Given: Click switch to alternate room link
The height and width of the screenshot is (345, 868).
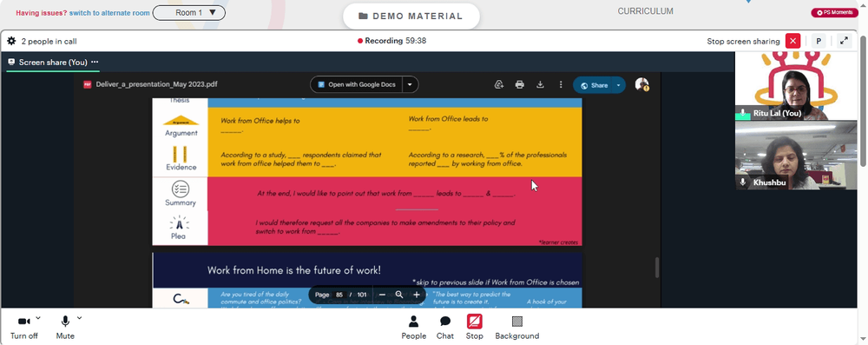Looking at the screenshot, I should tap(109, 13).
